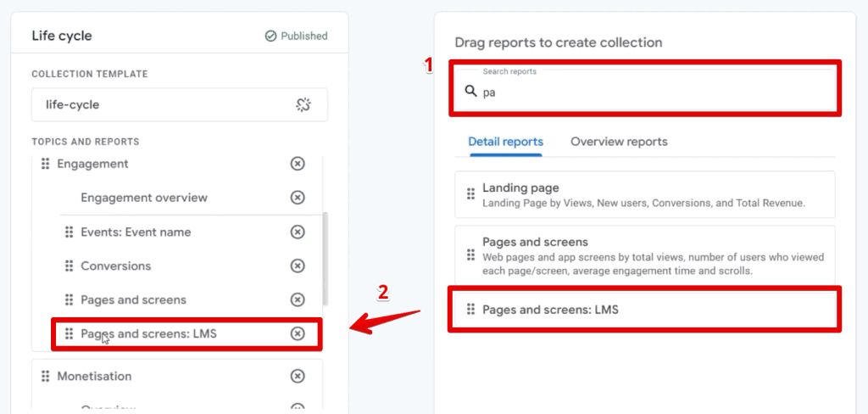
Task: Remove Pages and screens report in left list
Action: click(x=298, y=299)
